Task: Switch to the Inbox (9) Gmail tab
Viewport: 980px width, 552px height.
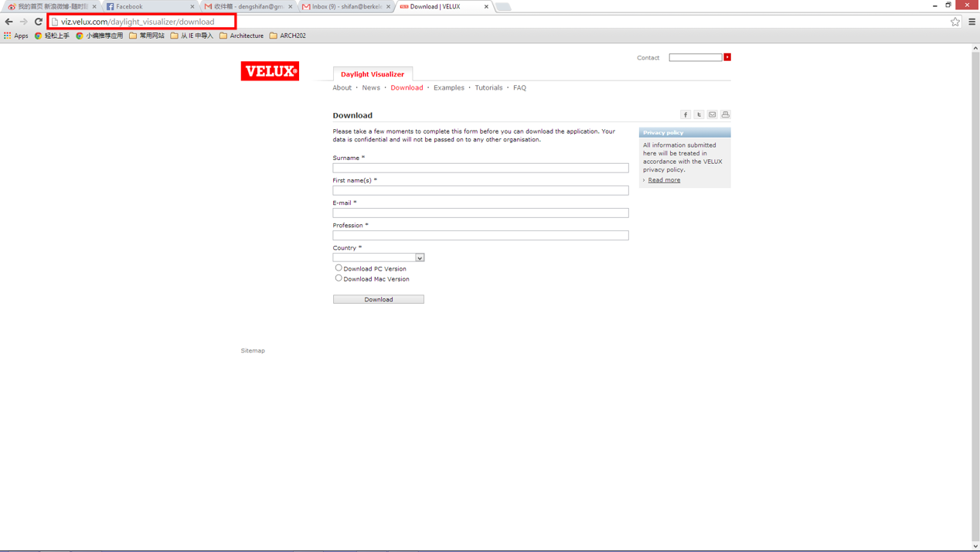Action: (x=346, y=6)
